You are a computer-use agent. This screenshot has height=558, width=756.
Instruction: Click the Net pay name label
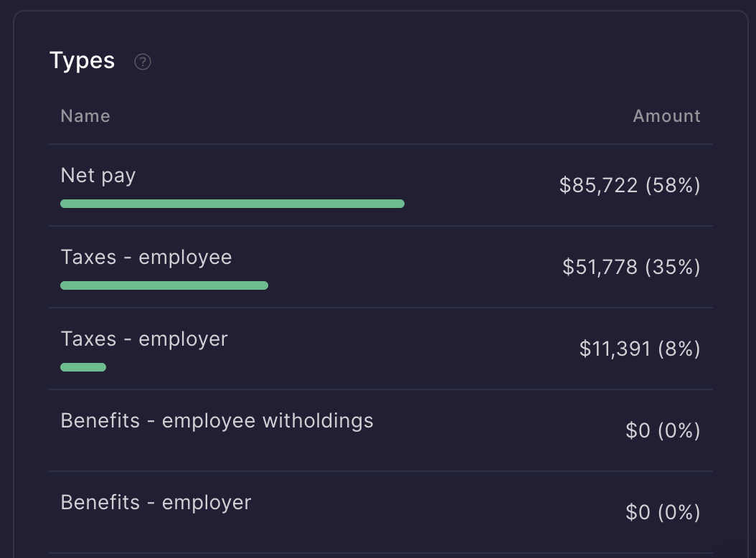(98, 176)
